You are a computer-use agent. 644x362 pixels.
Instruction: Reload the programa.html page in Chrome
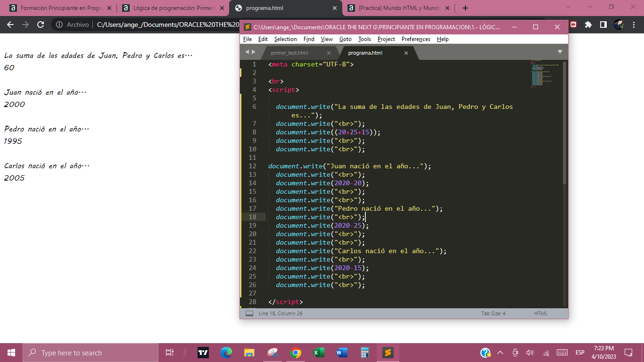(41, 25)
